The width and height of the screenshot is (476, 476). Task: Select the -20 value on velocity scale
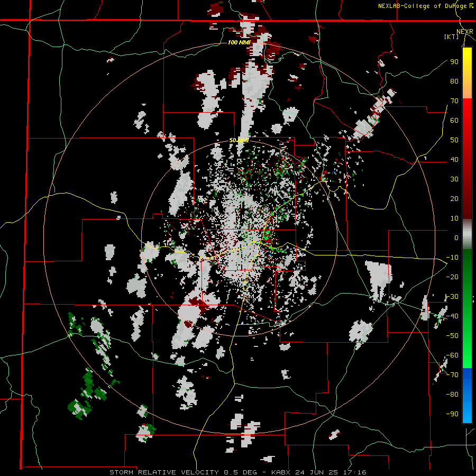click(452, 277)
